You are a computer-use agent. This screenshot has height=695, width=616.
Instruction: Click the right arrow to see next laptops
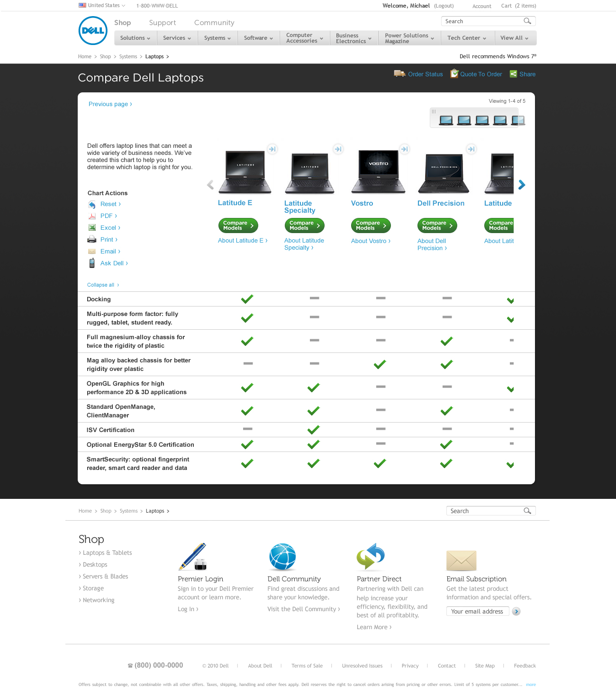click(522, 185)
